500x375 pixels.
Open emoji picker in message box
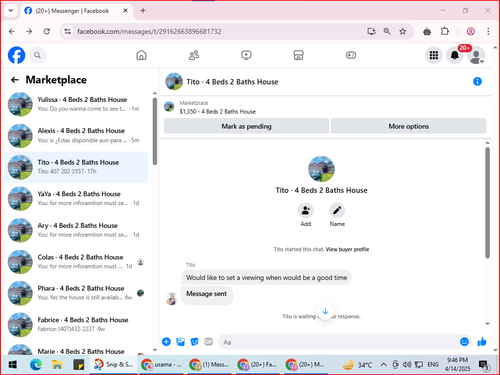pos(464,342)
